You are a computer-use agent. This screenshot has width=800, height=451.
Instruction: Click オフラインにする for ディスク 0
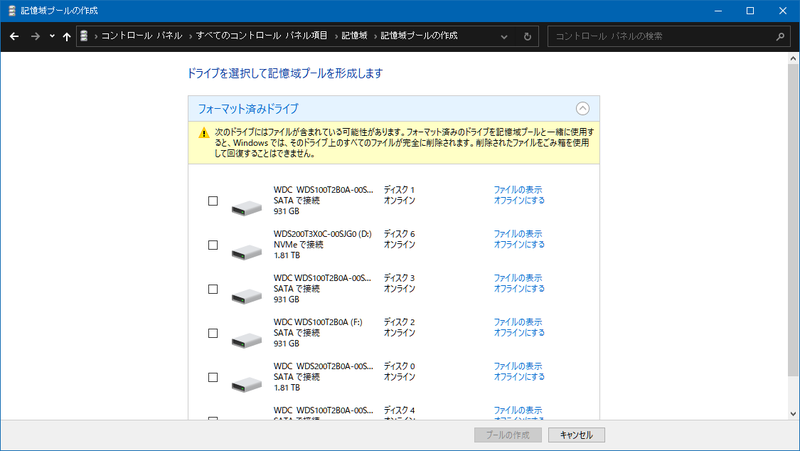519,377
